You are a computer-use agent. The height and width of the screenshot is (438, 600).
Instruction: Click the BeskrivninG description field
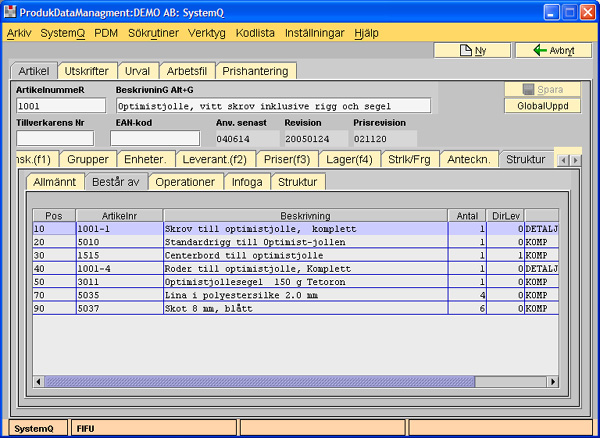pyautogui.click(x=274, y=106)
